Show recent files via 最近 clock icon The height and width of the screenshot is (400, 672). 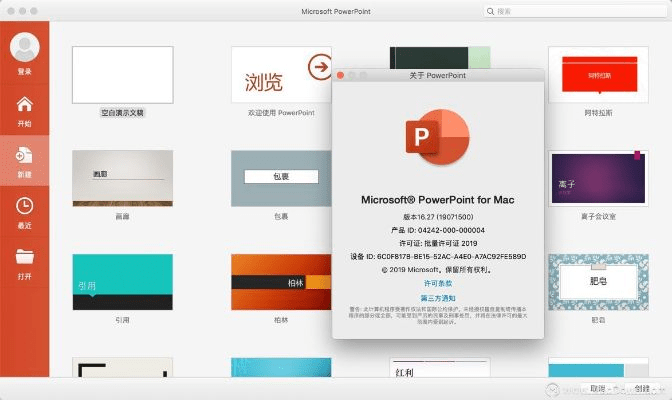pyautogui.click(x=24, y=207)
